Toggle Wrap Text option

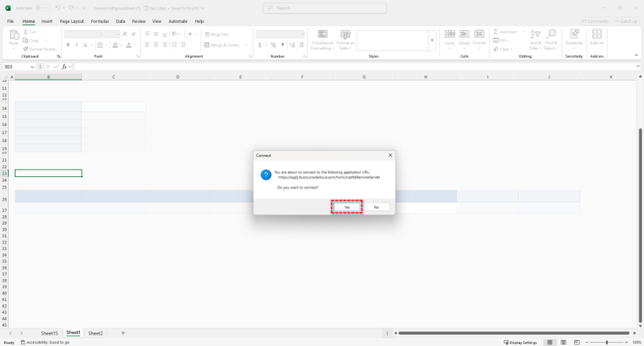point(217,34)
